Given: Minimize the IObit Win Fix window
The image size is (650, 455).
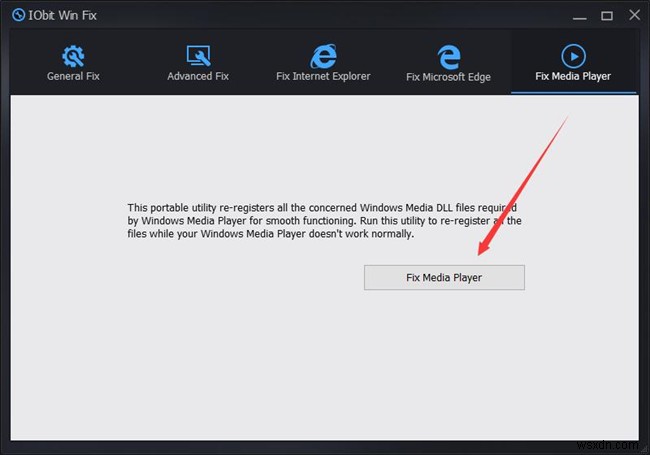Looking at the screenshot, I should [580, 17].
